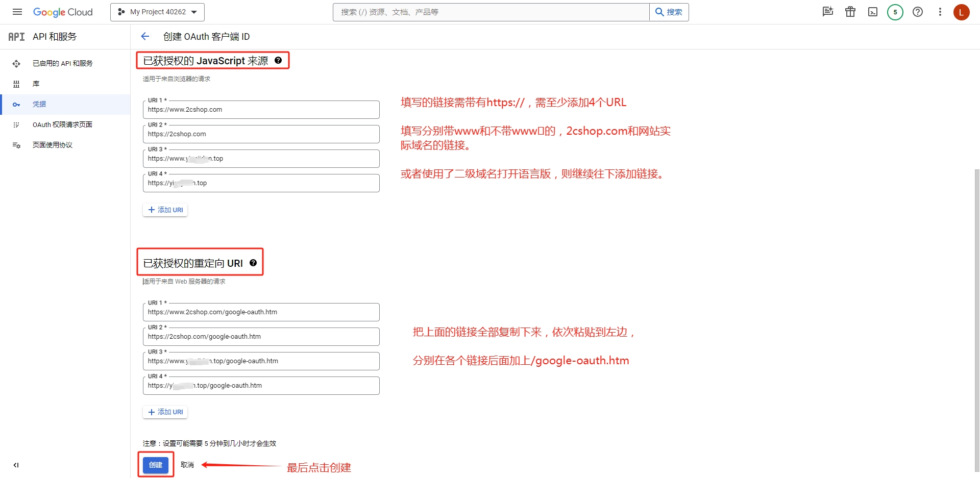980x478 pixels.
Task: Edit redirect URI 3 field
Action: point(261,361)
